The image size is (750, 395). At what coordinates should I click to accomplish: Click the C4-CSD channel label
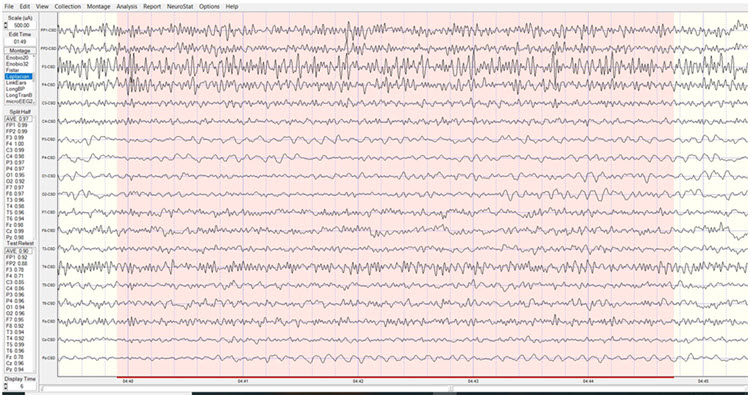coord(49,121)
